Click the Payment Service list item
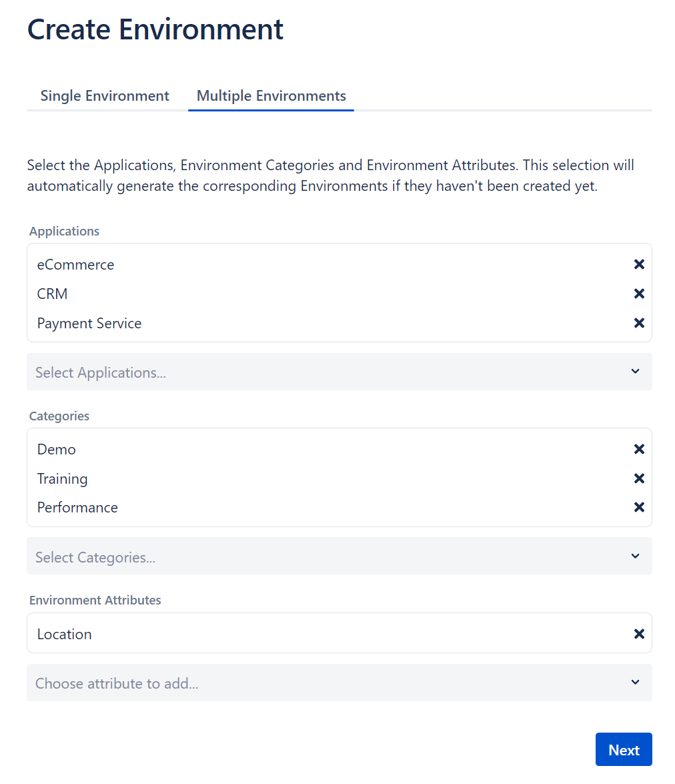Image resolution: width=675 pixels, height=784 pixels. tap(89, 324)
